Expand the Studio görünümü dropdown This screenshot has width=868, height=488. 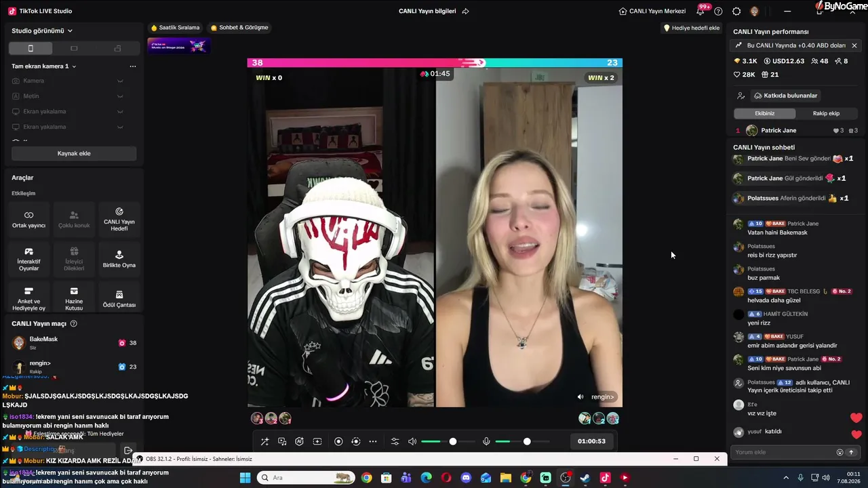tap(42, 30)
